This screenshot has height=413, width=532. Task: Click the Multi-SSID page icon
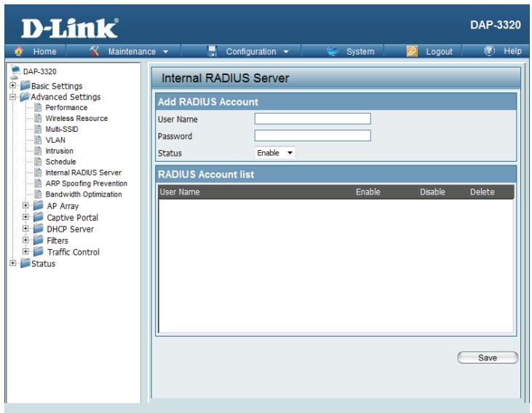click(x=38, y=130)
